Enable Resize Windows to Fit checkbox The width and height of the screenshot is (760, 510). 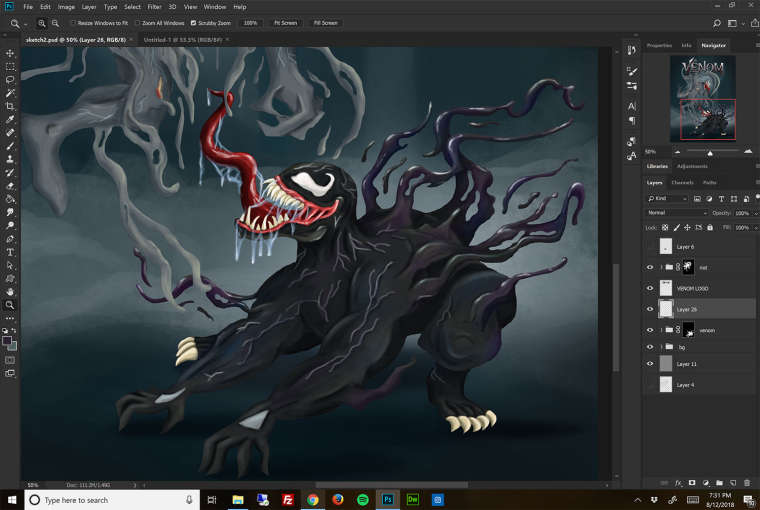coord(73,23)
